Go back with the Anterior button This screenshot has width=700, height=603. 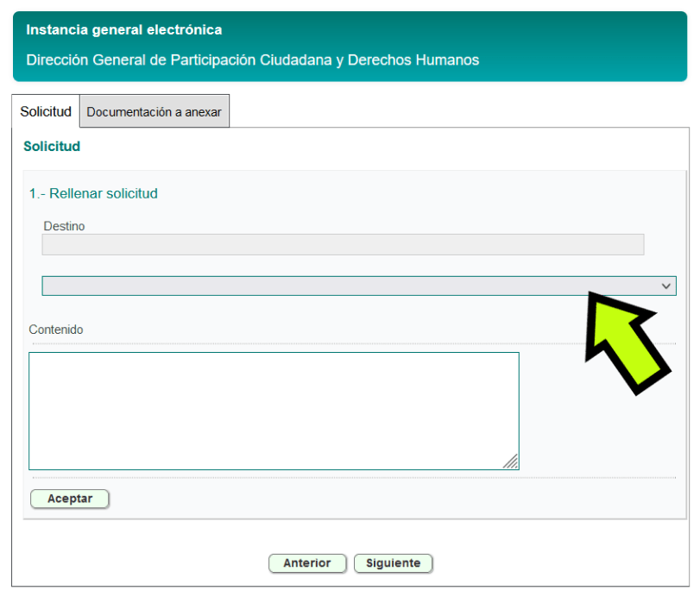(307, 563)
